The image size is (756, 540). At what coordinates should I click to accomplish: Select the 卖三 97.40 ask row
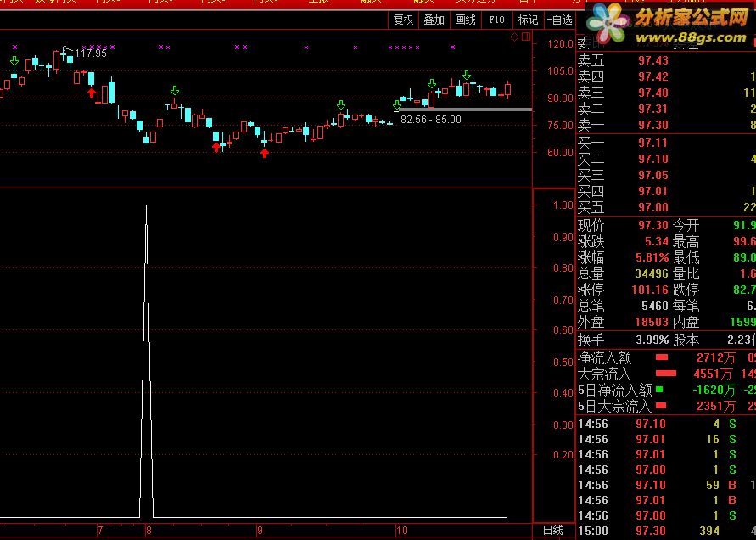pos(666,93)
